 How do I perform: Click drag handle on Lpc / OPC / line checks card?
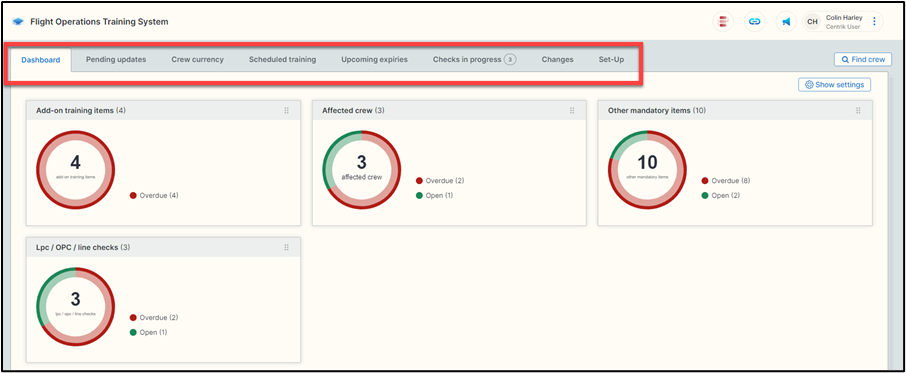(x=287, y=247)
